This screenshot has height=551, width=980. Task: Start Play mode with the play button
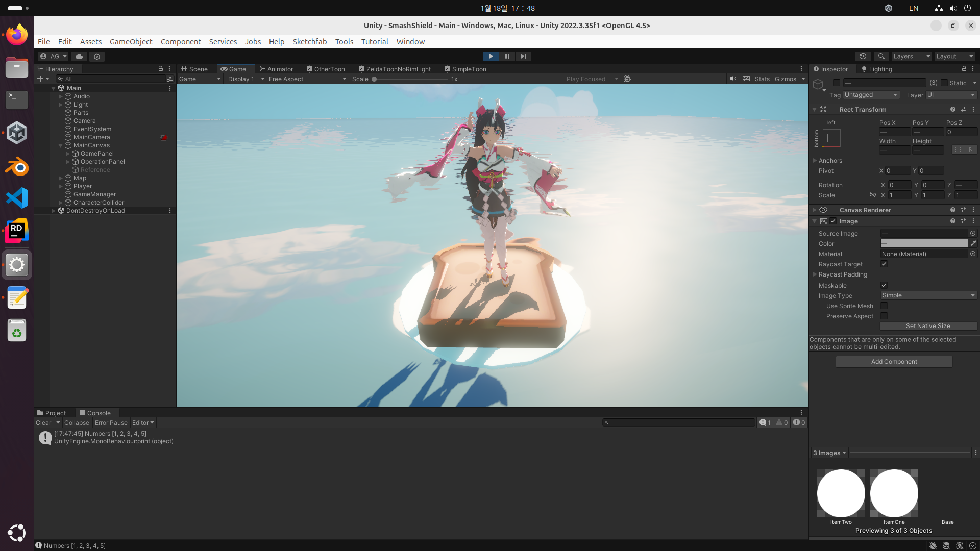491,56
